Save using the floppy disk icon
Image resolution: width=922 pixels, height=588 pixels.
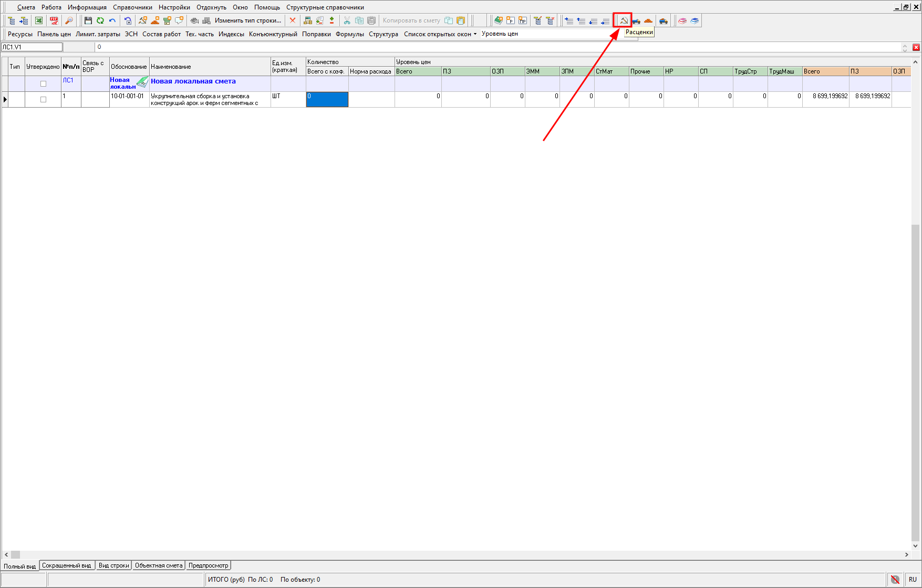coord(88,20)
